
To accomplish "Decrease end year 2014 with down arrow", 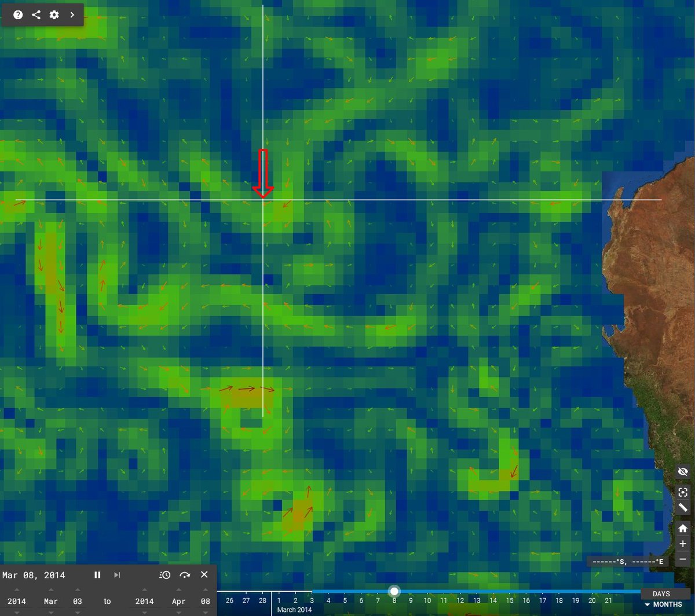I will click(144, 612).
